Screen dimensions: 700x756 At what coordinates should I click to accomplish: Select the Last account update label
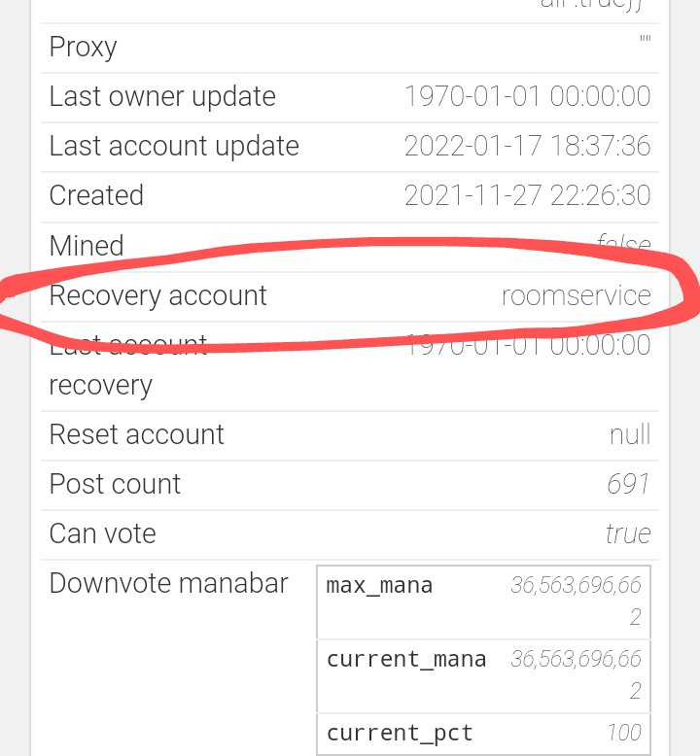click(174, 146)
